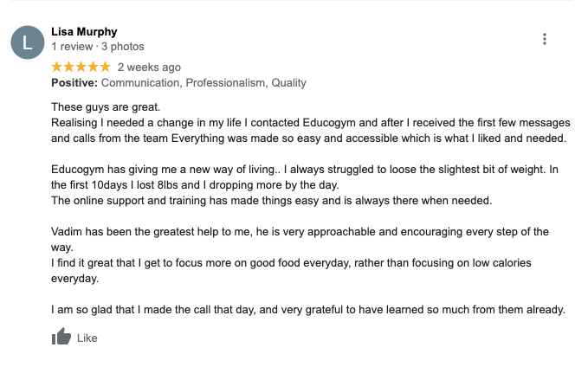Viewport: 588px width, 367px height.
Task: Click the 'Quality' positive attribute
Action: pyautogui.click(x=288, y=82)
